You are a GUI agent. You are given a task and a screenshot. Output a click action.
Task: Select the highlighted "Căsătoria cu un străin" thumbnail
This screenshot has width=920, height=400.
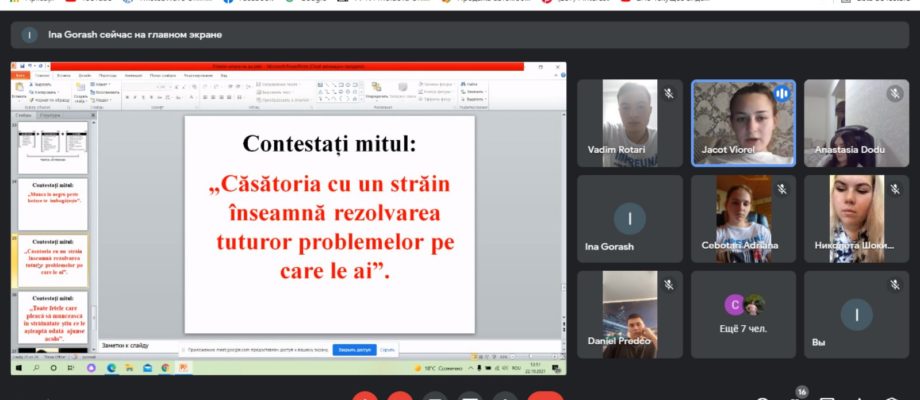(x=53, y=260)
